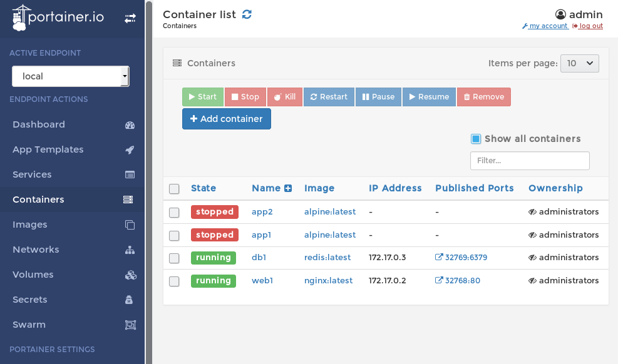Click the Volumes cubes icon

tap(130, 275)
